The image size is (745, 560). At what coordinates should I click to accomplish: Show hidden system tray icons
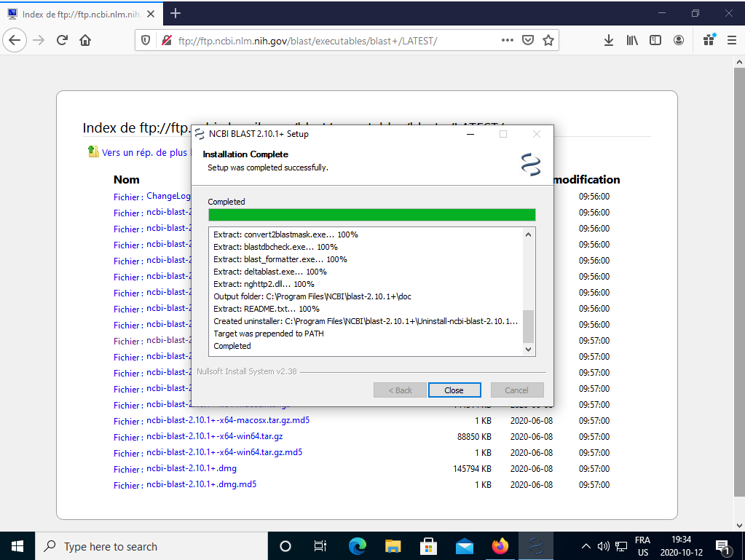[x=586, y=546]
